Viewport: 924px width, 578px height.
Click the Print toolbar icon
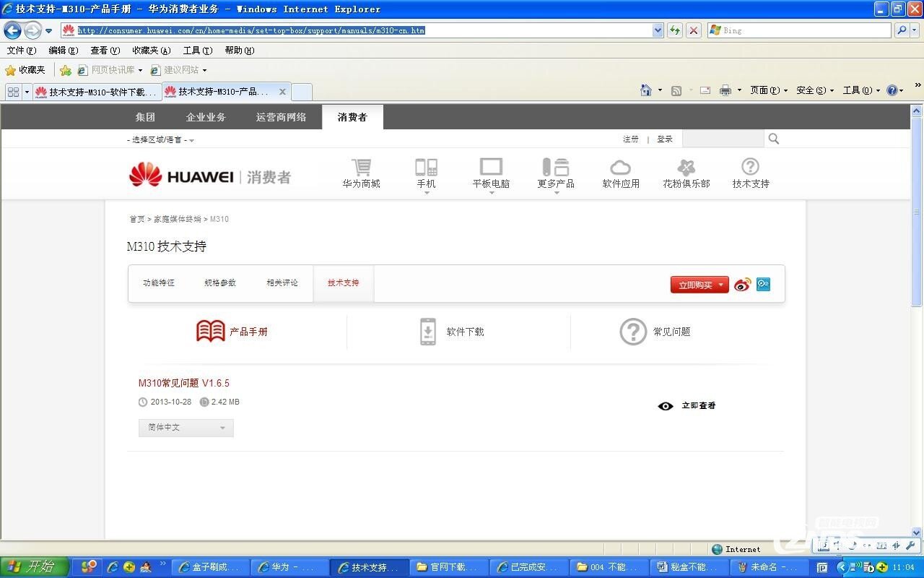725,90
